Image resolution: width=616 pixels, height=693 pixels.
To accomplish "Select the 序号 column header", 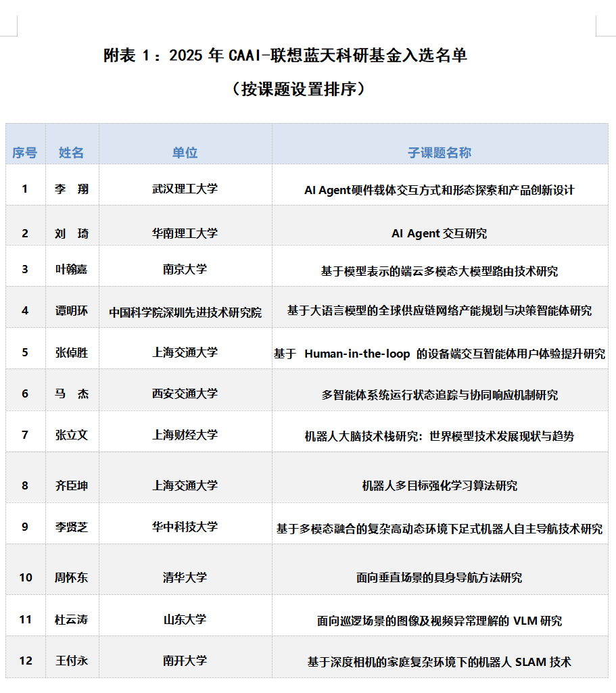I will pos(25,153).
